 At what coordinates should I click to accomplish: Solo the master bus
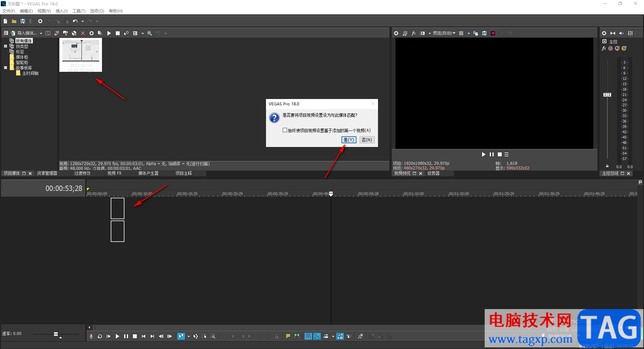624,48
